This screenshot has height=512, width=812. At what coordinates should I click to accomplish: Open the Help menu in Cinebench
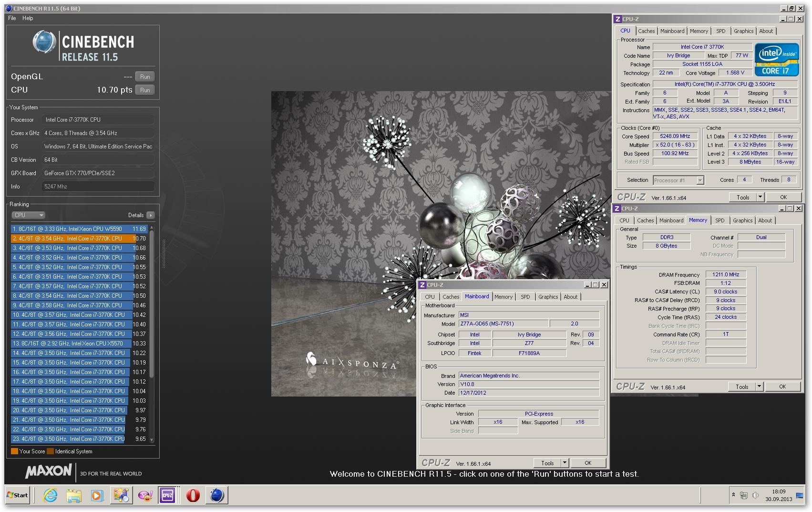(x=28, y=18)
